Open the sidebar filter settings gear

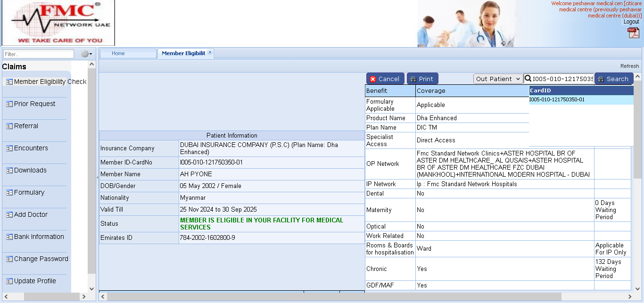85,54
